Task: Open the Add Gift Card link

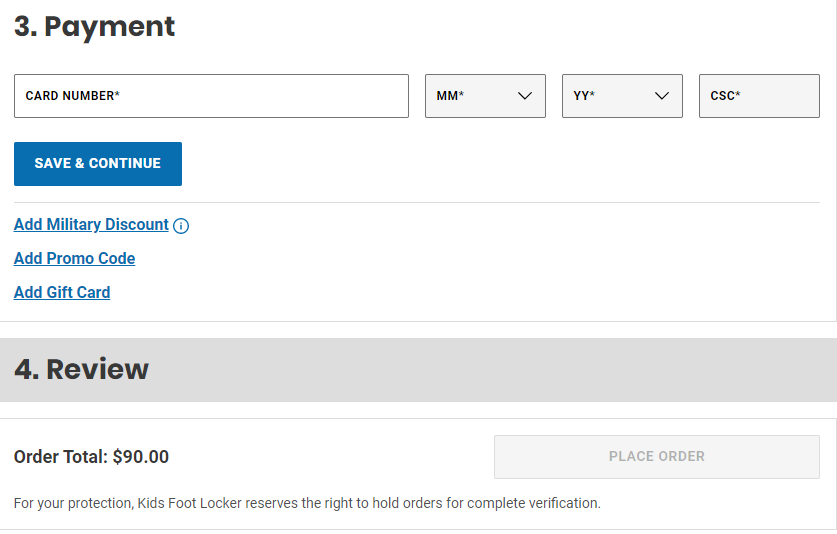Action: tap(62, 292)
